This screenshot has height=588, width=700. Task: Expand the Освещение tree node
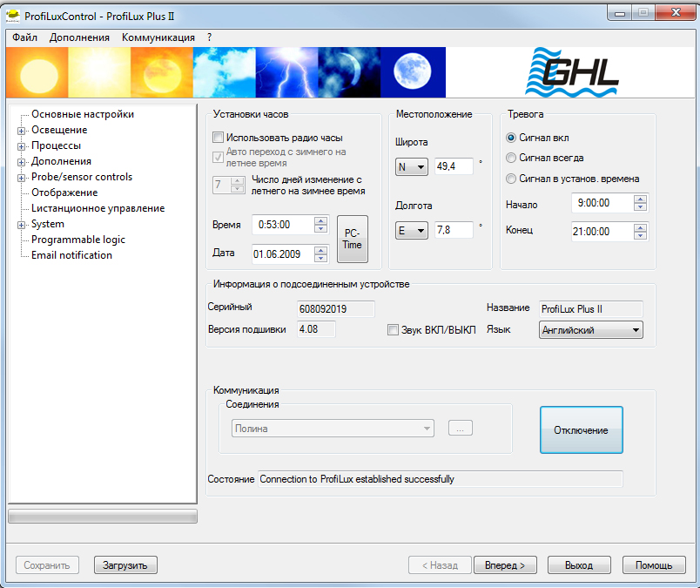click(x=21, y=131)
